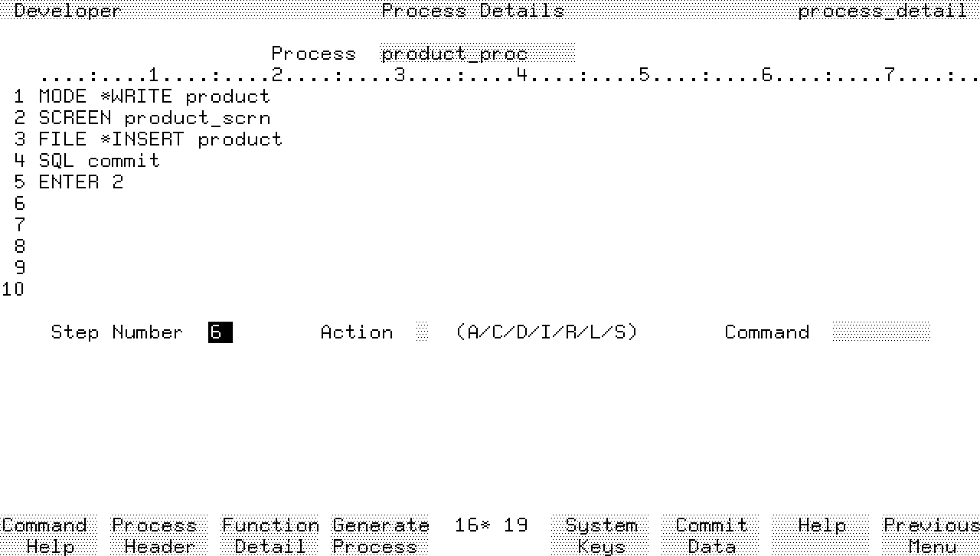Click step 4 SQL commit line
The image size is (980, 556).
(99, 161)
